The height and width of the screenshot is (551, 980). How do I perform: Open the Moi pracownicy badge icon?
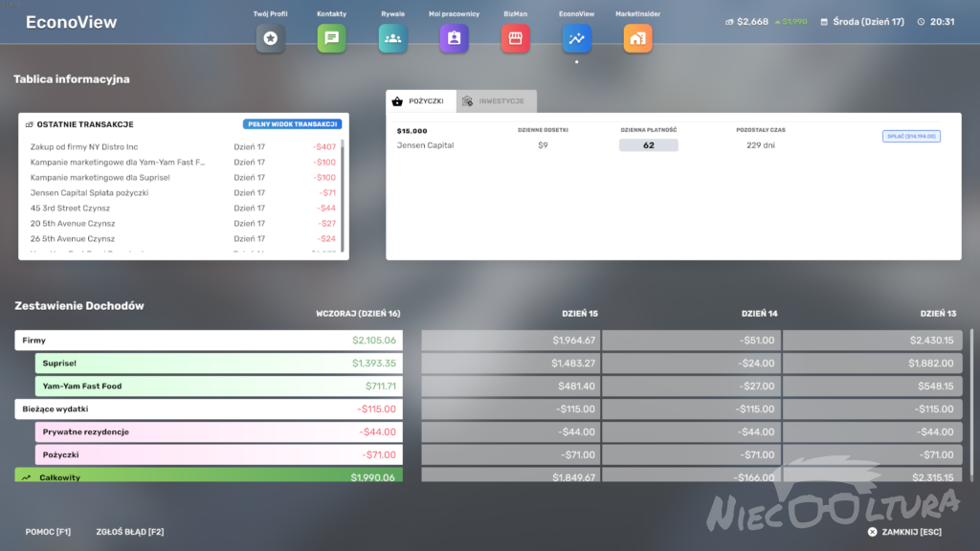(454, 38)
